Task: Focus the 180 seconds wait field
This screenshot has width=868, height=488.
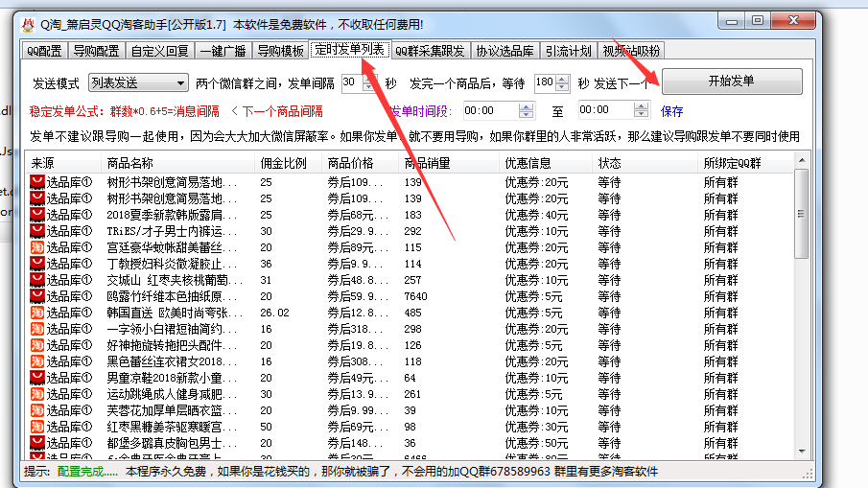Action: 546,82
